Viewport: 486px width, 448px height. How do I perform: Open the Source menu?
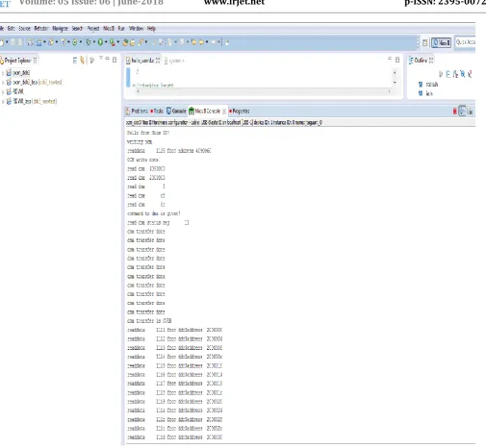pos(24,29)
